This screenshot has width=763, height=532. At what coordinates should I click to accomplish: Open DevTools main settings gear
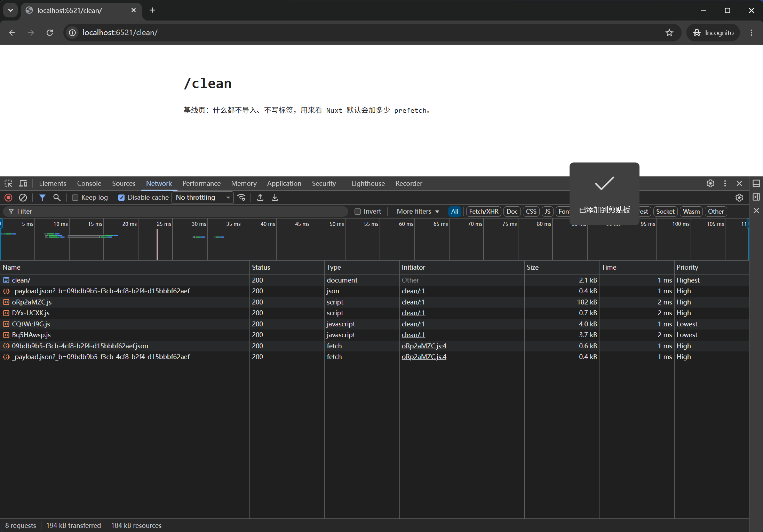click(x=710, y=183)
